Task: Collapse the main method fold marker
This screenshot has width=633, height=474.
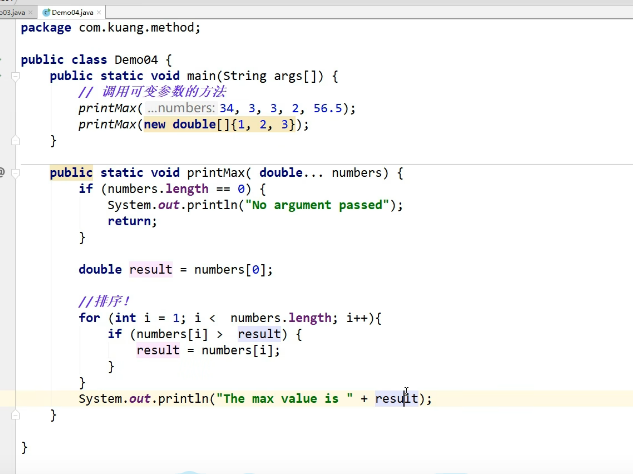Action: 15,76
